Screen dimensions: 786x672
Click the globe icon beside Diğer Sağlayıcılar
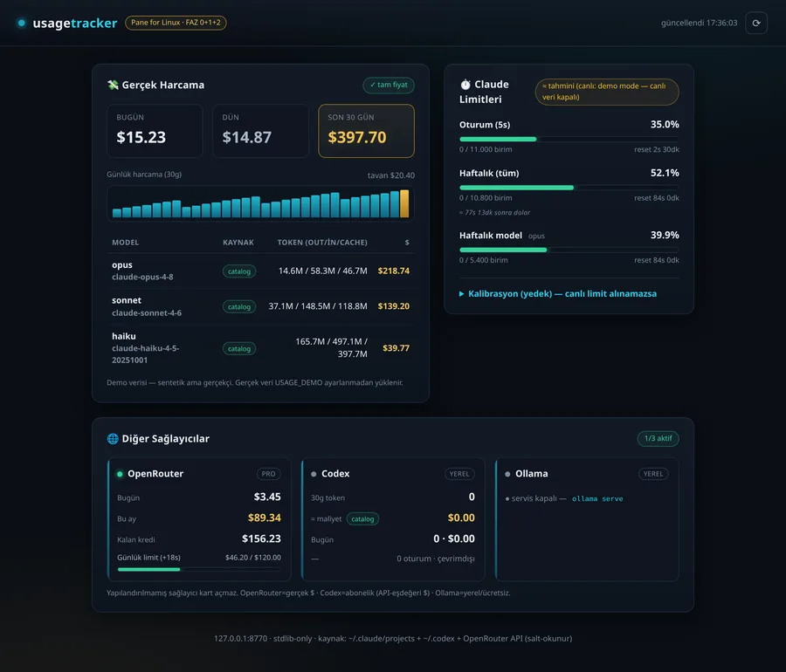coord(113,439)
